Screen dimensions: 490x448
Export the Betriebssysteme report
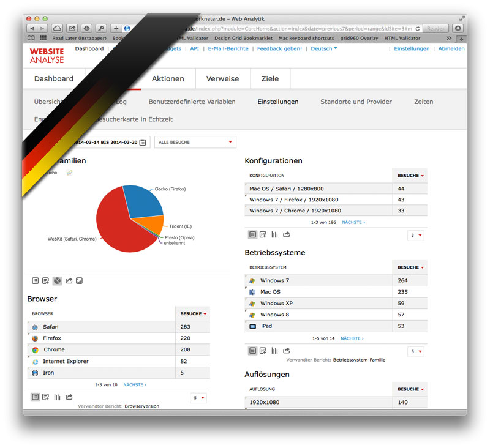pos(286,351)
